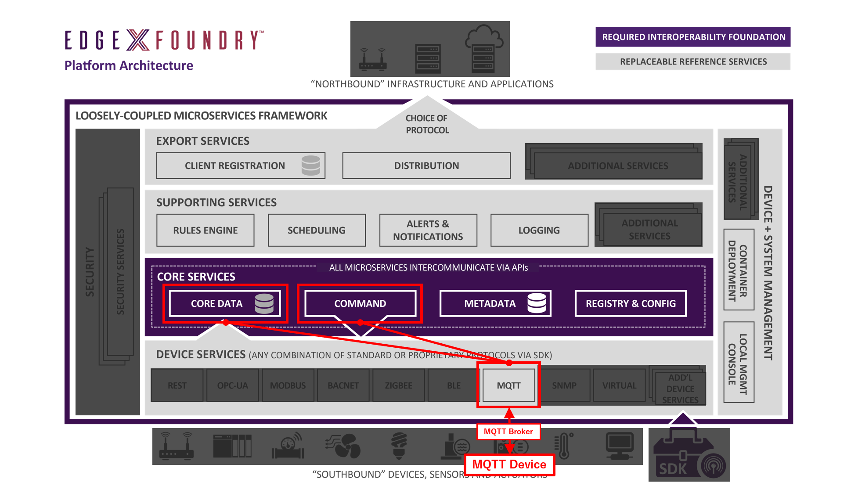Click the thermometer device icon
The width and height of the screenshot is (858, 504).
point(564,446)
